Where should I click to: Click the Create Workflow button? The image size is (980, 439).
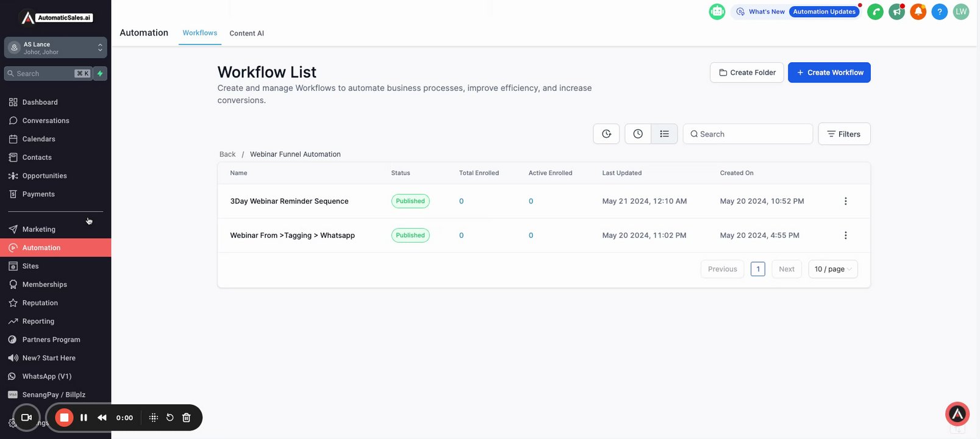(829, 73)
